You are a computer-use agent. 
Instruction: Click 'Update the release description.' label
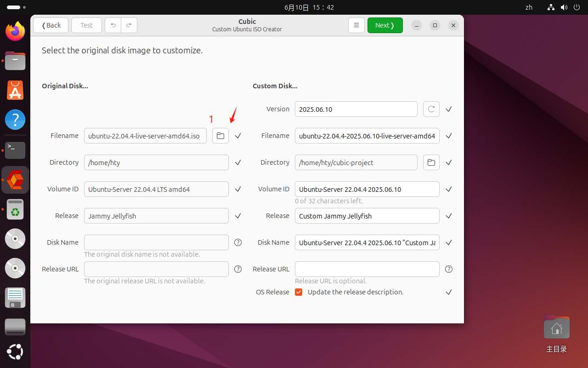point(356,292)
